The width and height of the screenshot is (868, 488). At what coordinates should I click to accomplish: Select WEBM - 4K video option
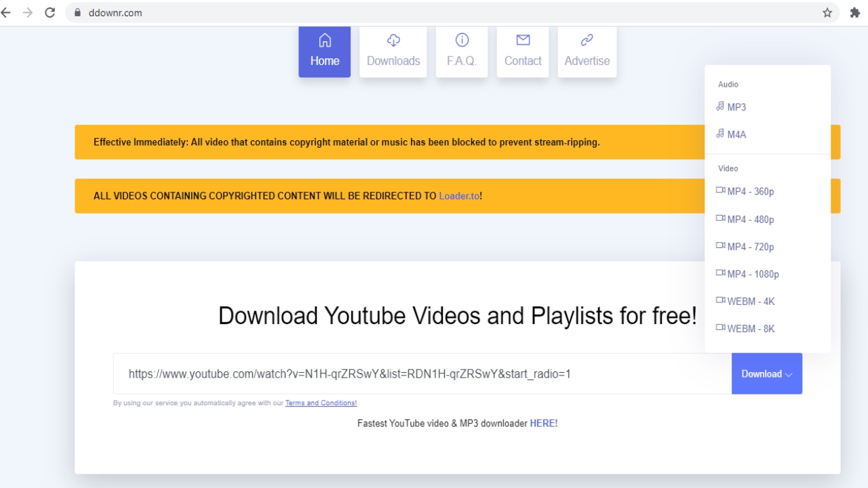[x=768, y=301]
